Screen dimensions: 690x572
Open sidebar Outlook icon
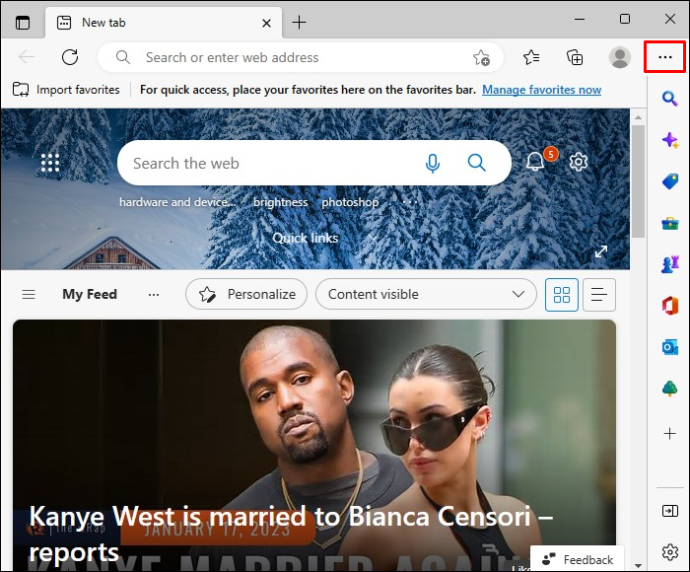[x=670, y=347]
